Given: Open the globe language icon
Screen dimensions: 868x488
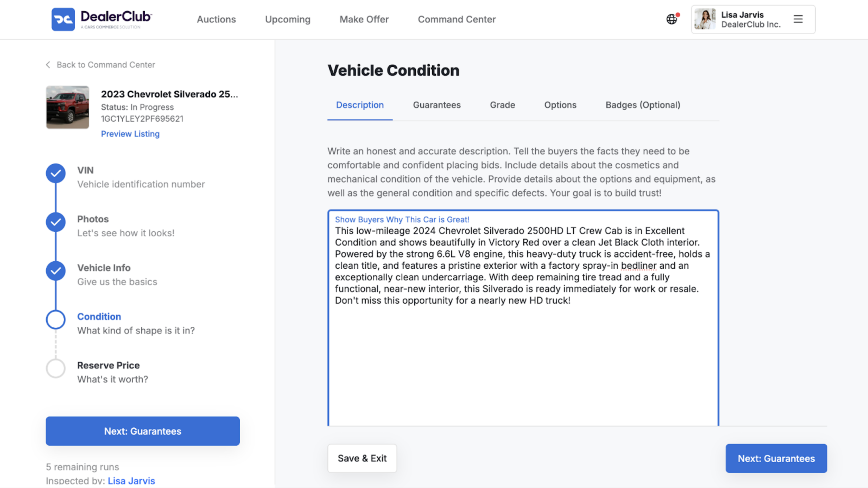Looking at the screenshot, I should coord(672,19).
